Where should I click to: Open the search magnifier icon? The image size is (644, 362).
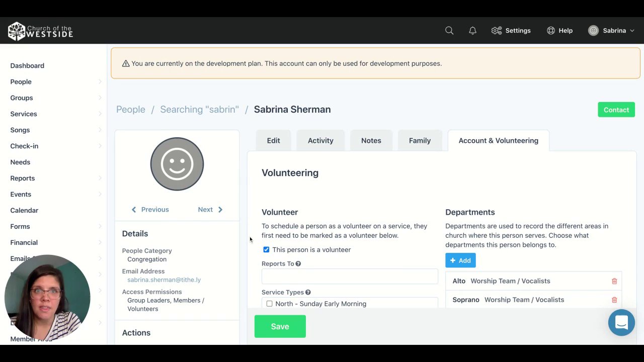coord(449,31)
